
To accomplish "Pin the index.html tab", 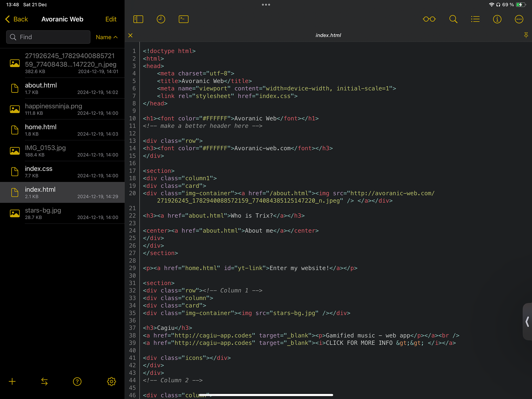I will [526, 35].
